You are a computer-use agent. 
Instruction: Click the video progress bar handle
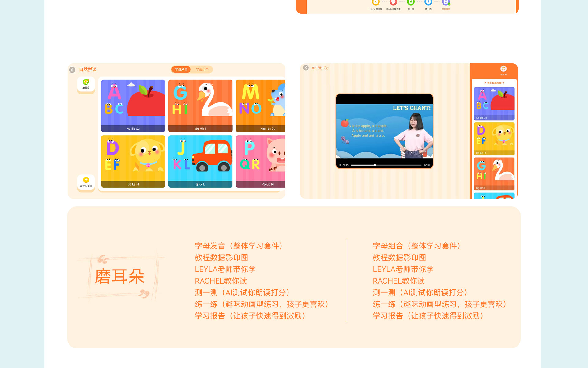pos(375,165)
